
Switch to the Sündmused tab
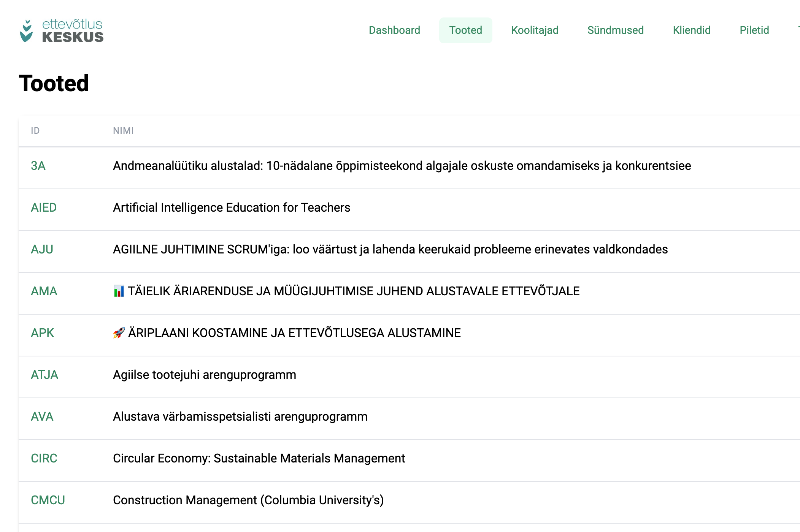point(615,30)
